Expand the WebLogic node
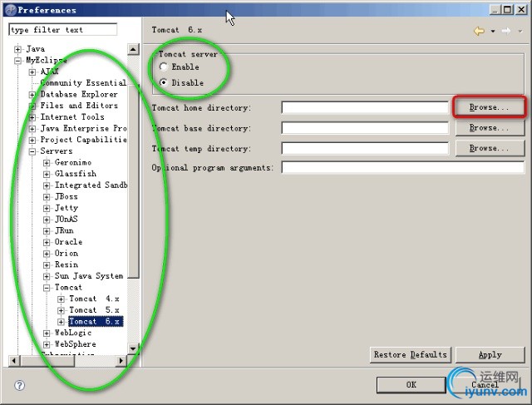Screen dimensions: 532x405 47,333
